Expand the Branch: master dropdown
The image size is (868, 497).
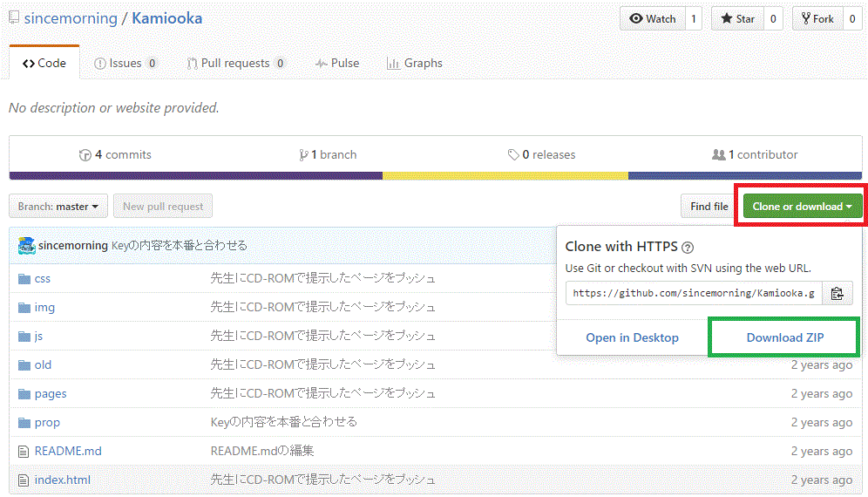tap(58, 206)
